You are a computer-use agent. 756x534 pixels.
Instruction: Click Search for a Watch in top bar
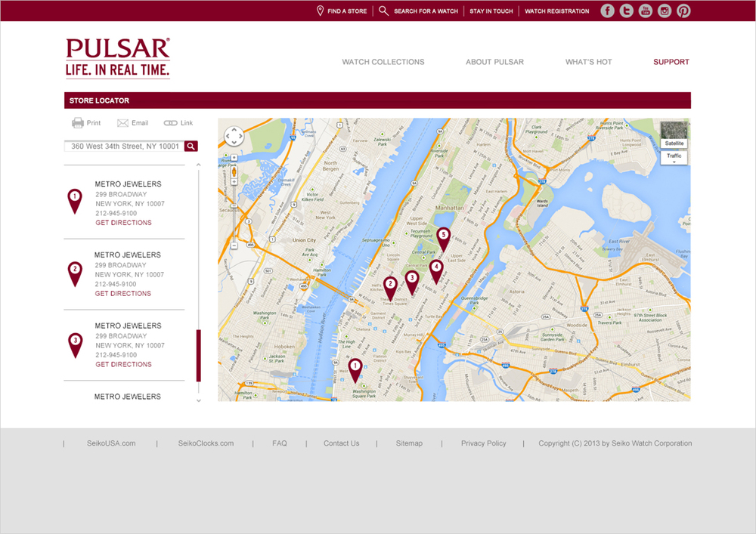click(x=426, y=11)
